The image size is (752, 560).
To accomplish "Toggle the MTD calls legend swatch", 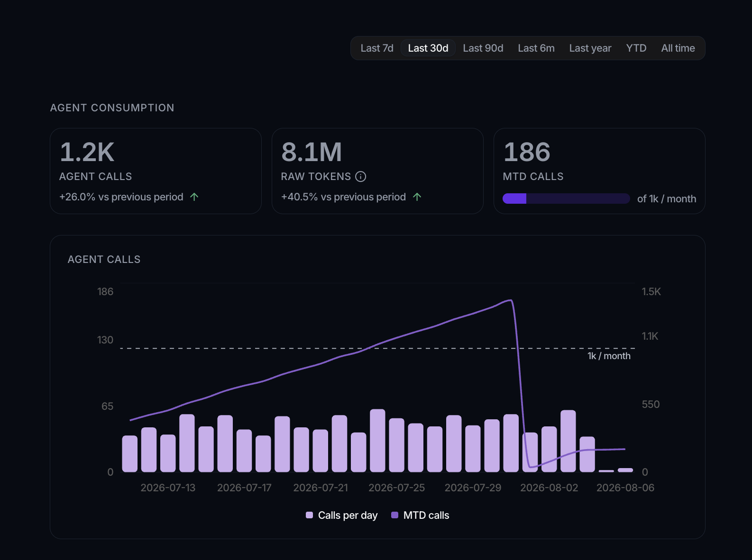I will [x=394, y=515].
